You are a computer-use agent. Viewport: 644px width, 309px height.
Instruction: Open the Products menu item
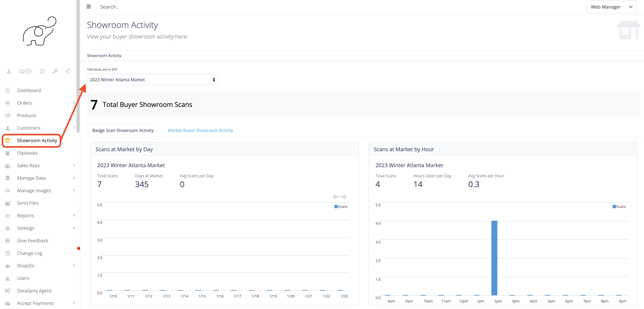27,115
